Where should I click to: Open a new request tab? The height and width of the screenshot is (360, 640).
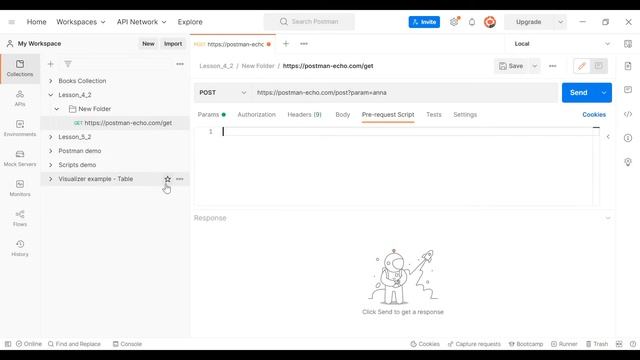click(286, 44)
